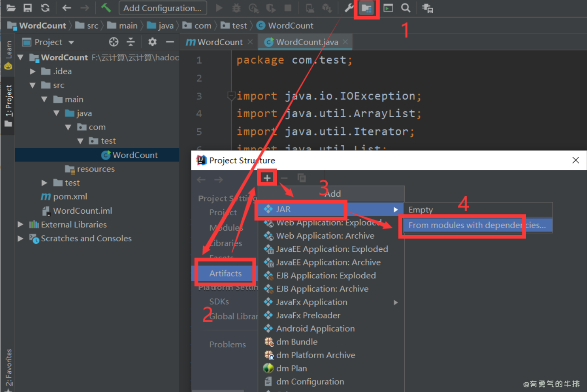This screenshot has height=392, width=587.
Task: Build project with the green hammer icon
Action: coord(106,8)
